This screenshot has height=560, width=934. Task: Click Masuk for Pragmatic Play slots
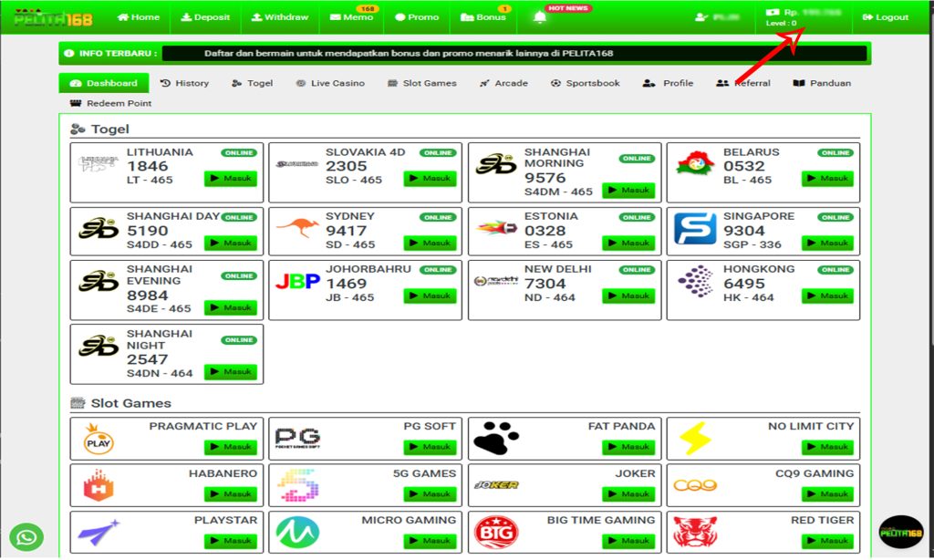[231, 447]
